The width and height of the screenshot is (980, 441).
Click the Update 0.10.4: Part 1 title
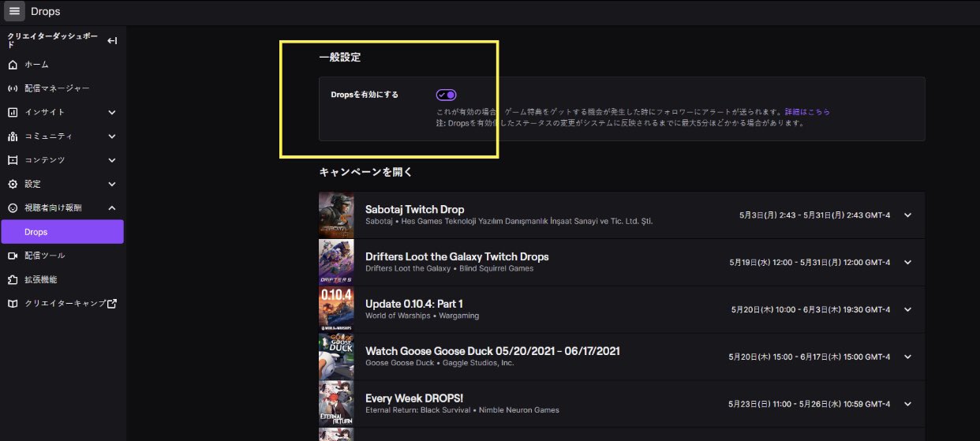point(414,304)
